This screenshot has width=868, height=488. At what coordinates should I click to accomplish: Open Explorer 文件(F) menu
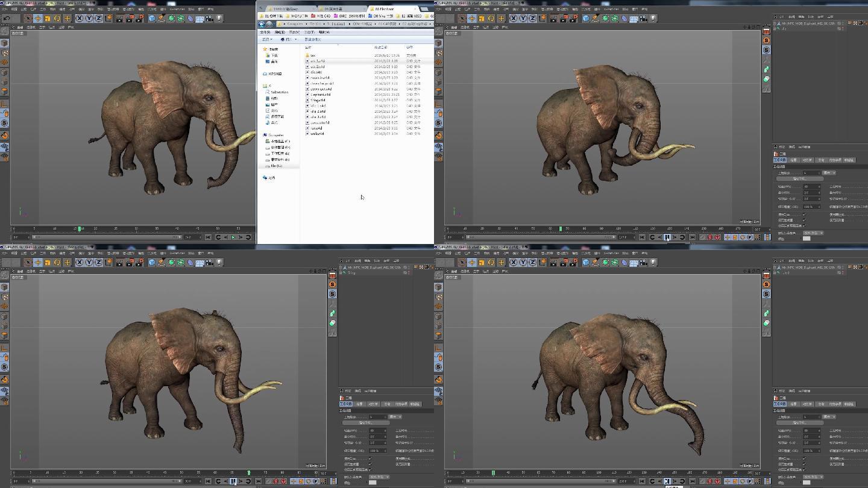click(265, 32)
